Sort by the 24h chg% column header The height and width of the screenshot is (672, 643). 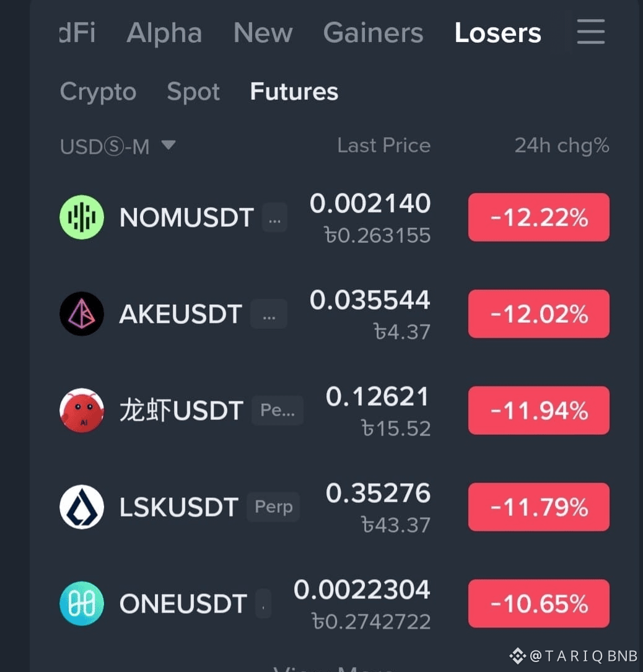click(x=562, y=146)
